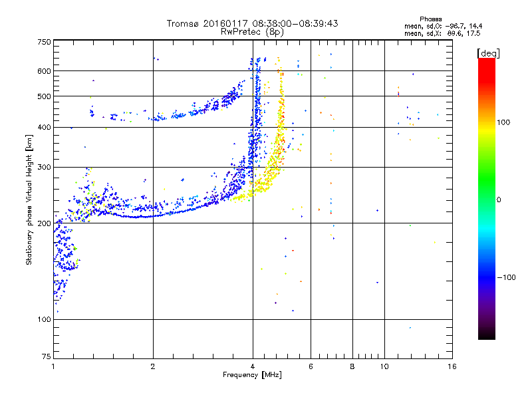Click the colorbar tick label '-100'
The image size is (532, 399).
point(506,277)
